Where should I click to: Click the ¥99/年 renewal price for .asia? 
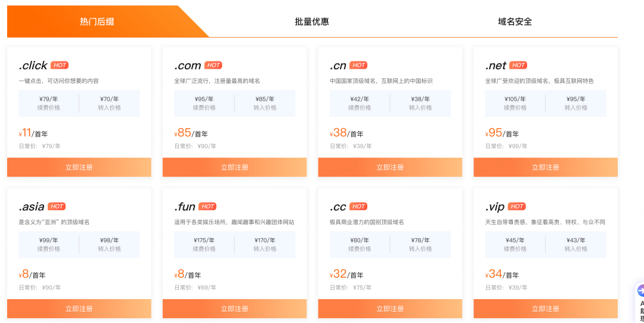pos(48,240)
